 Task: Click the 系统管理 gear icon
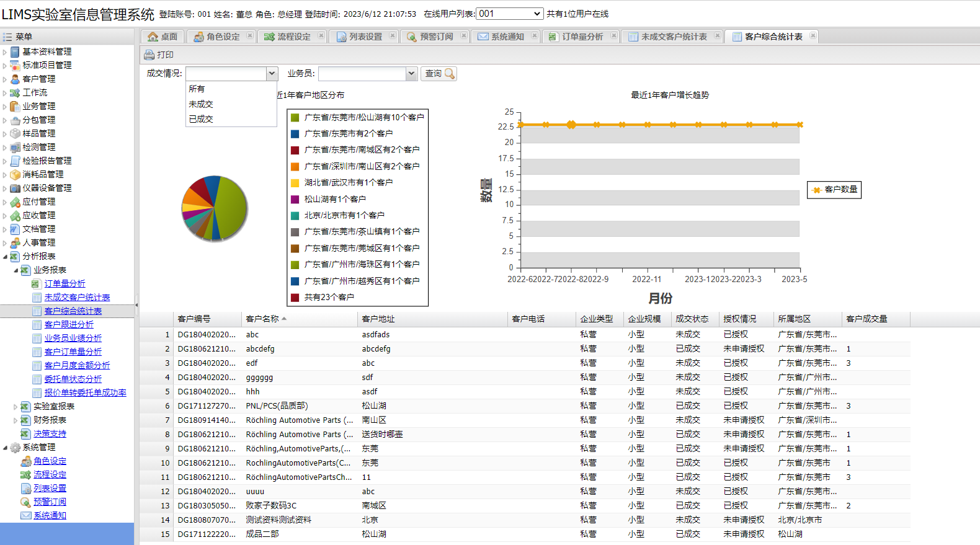15,447
